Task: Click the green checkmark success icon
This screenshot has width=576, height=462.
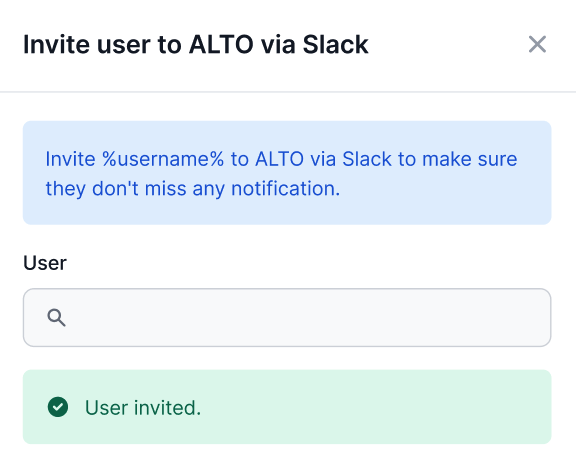Action: [x=58, y=407]
